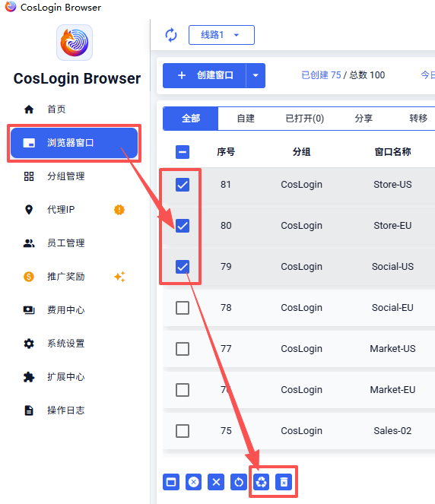The width and height of the screenshot is (435, 504).
Task: Check the box for Social-EU row 78
Action: (183, 308)
